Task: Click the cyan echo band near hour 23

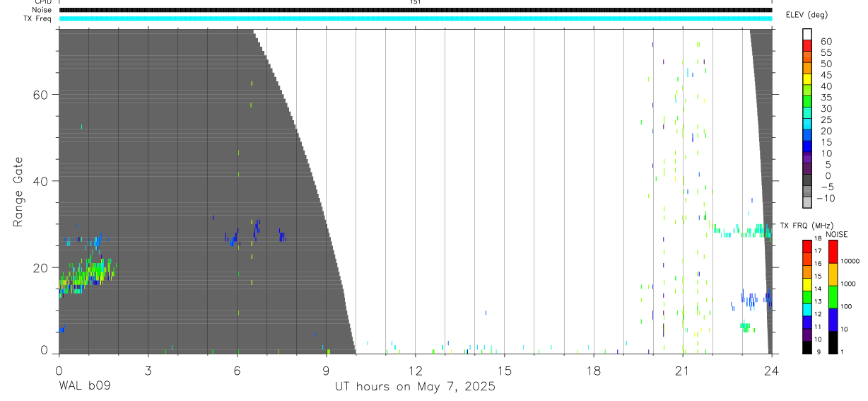Action: [x=741, y=231]
